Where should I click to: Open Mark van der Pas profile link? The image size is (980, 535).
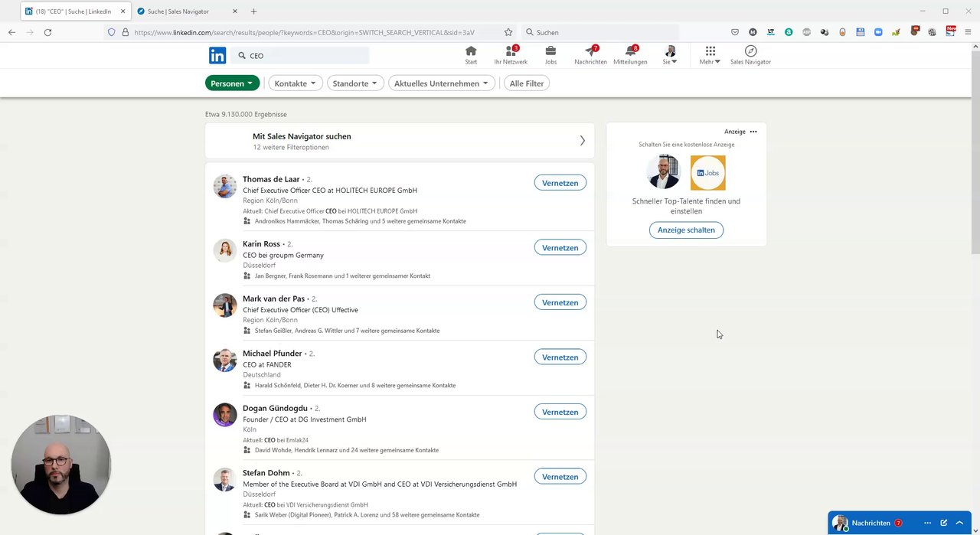tap(273, 298)
